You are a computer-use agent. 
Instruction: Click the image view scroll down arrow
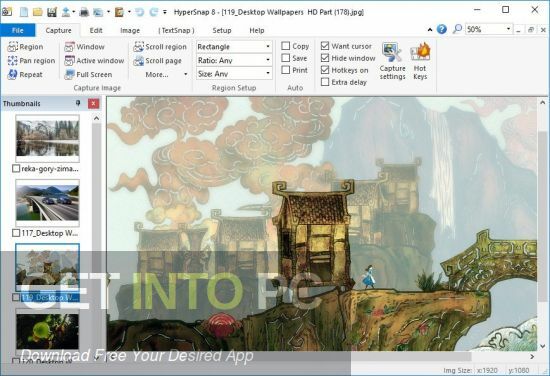[x=542, y=346]
